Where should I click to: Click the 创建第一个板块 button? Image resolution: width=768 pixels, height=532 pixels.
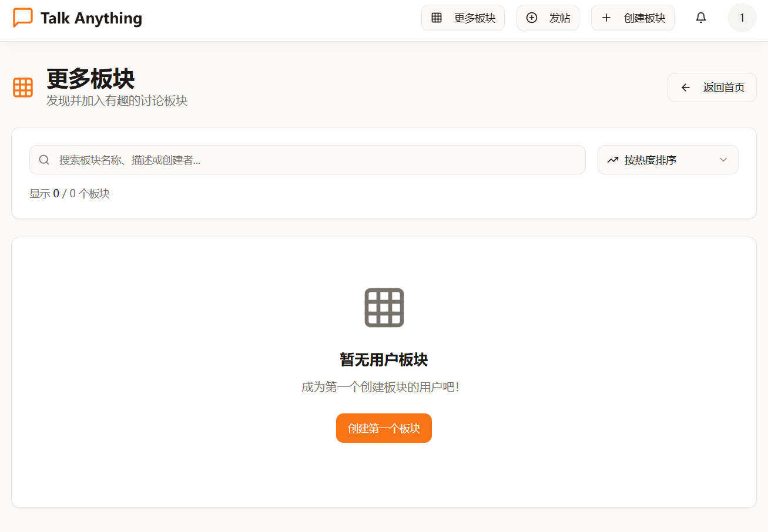tap(384, 427)
